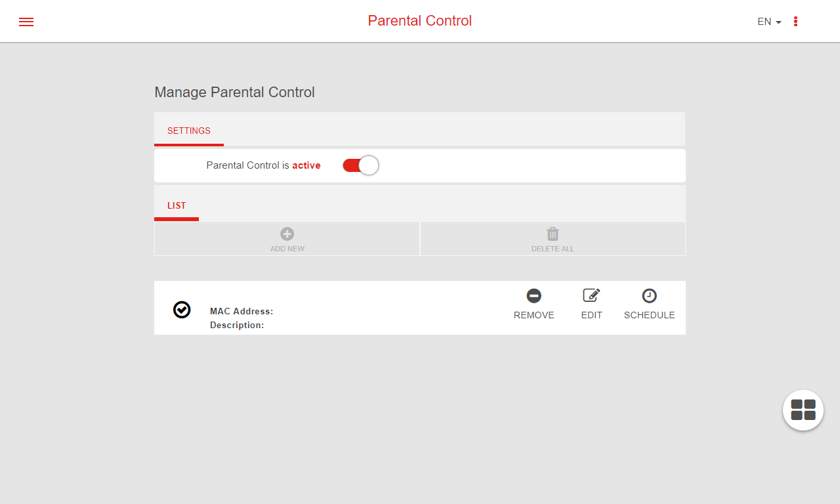
Task: Click the pencil edit icon
Action: 591,295
